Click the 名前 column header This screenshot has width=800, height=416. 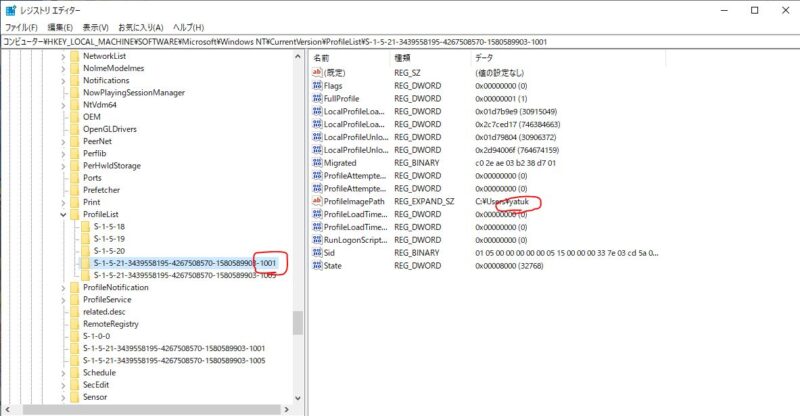point(349,58)
